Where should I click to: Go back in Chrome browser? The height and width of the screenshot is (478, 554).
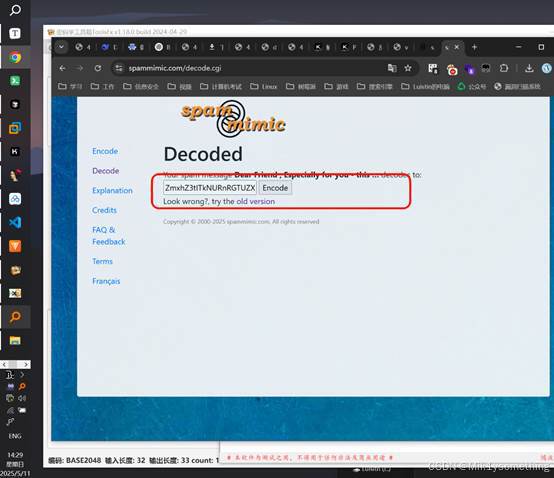coord(63,68)
